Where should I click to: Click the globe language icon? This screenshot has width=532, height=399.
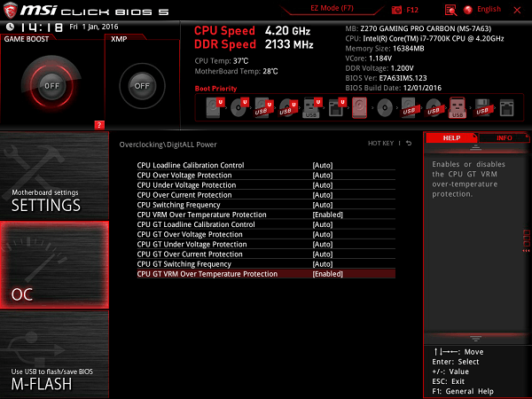(468, 10)
